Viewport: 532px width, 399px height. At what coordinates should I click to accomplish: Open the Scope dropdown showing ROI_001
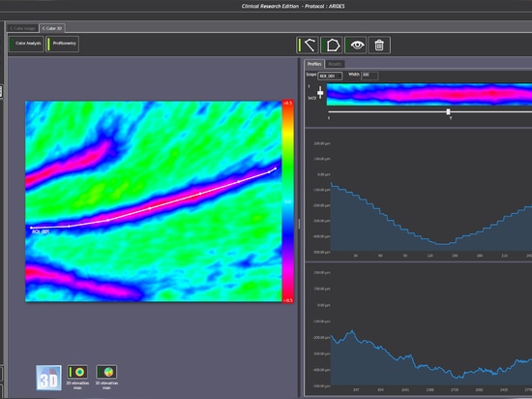[330, 76]
